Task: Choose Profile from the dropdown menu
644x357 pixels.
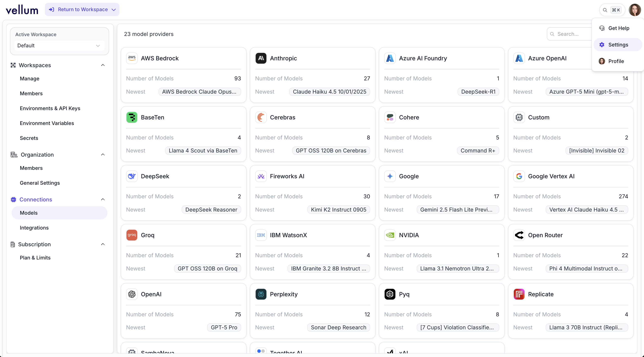Action: click(617, 61)
